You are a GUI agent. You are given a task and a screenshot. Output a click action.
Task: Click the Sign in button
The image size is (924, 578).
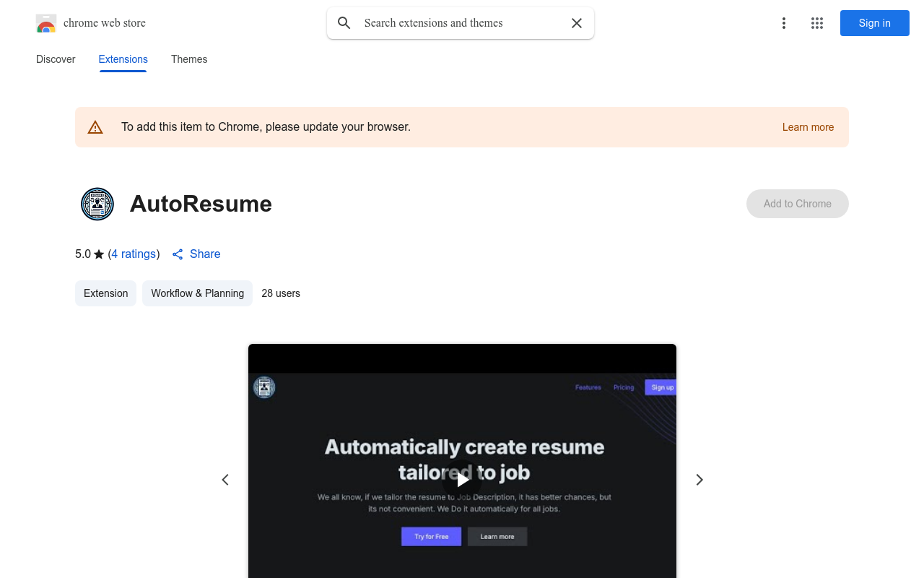click(x=875, y=23)
